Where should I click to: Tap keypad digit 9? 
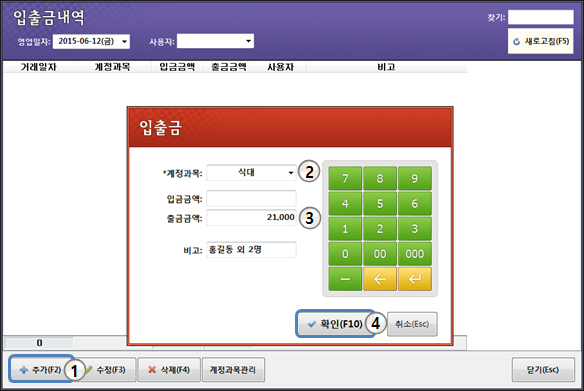coord(415,178)
